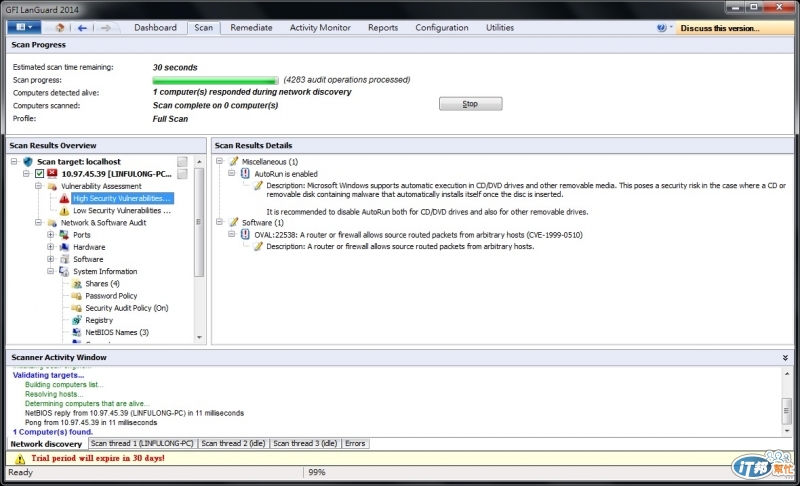The width and height of the screenshot is (800, 486).
Task: Open the Errors activity tab
Action: click(x=355, y=444)
